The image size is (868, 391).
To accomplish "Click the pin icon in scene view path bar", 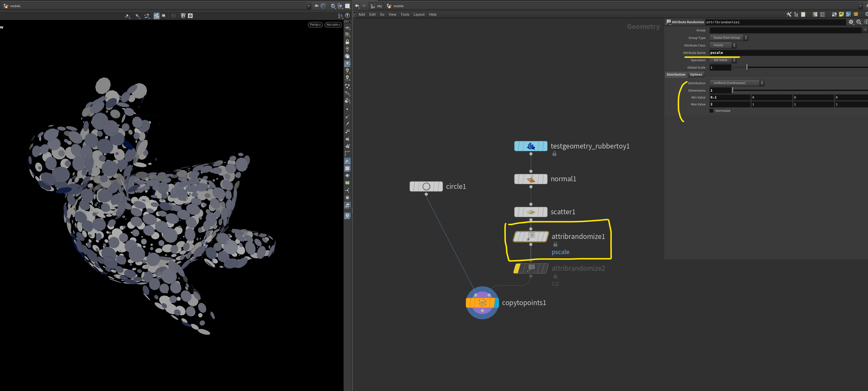I will [316, 6].
